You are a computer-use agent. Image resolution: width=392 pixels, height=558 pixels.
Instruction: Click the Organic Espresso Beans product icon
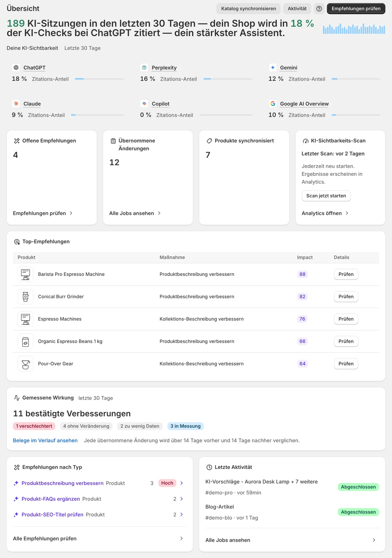click(x=25, y=341)
